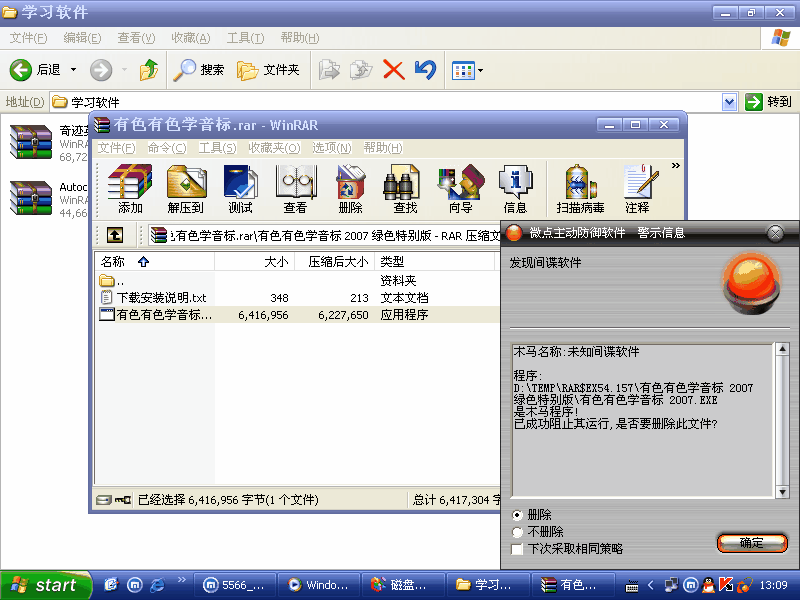Viewport: 800px width, 600px height.
Task: Open the WinRAR 向导 (Wizard) icon
Action: tap(461, 189)
